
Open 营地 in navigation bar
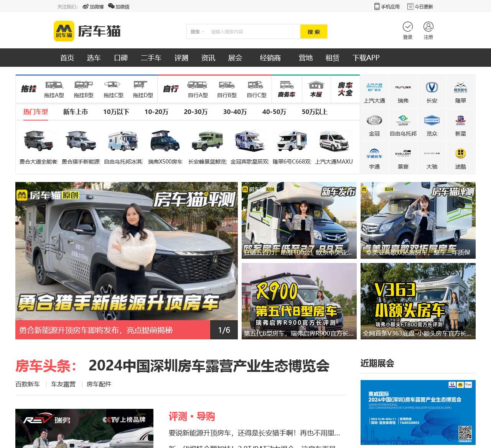click(x=306, y=58)
